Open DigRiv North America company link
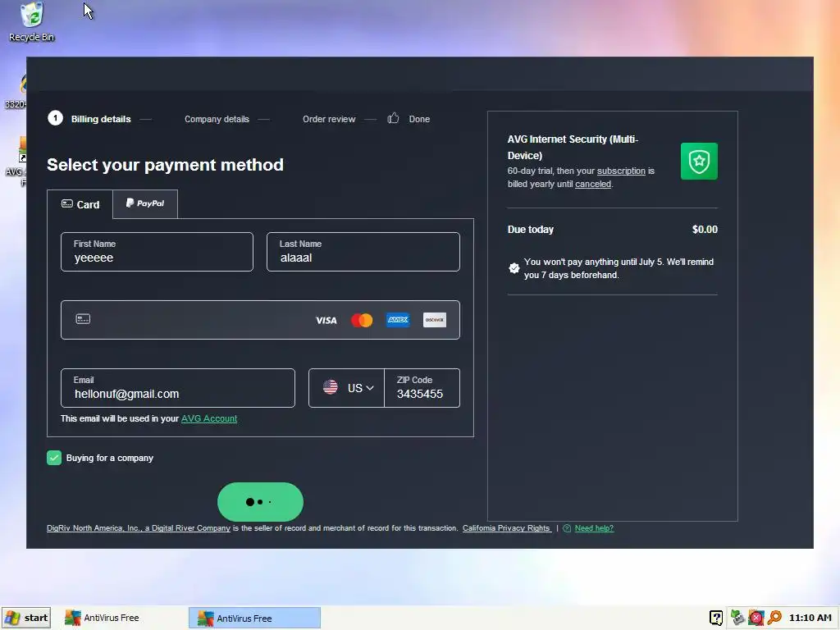The width and height of the screenshot is (840, 630). (138, 528)
